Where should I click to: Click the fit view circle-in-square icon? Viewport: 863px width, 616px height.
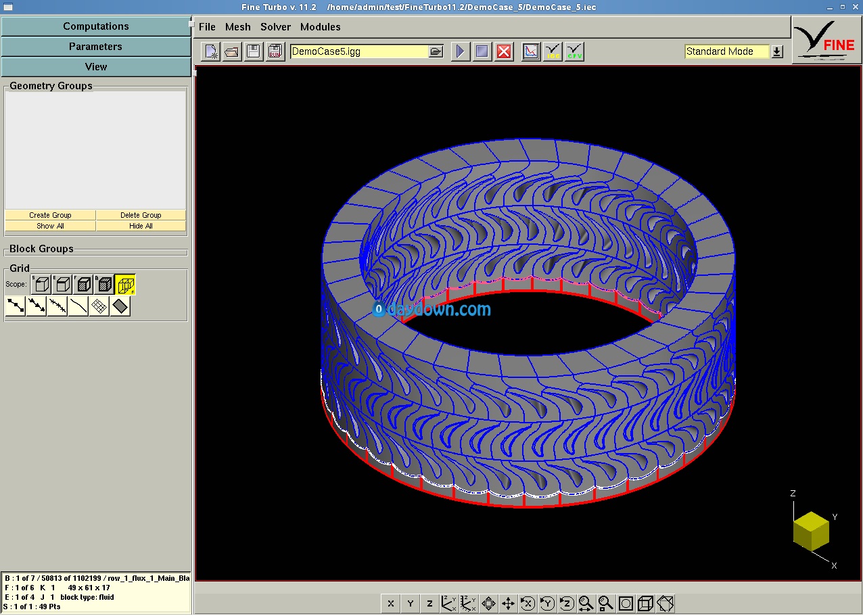pos(626,604)
